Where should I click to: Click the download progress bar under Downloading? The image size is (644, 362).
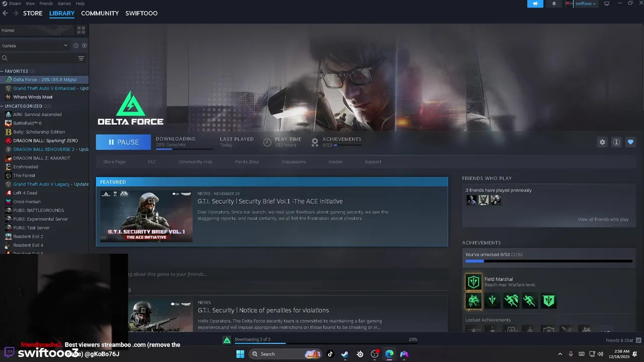click(184, 149)
